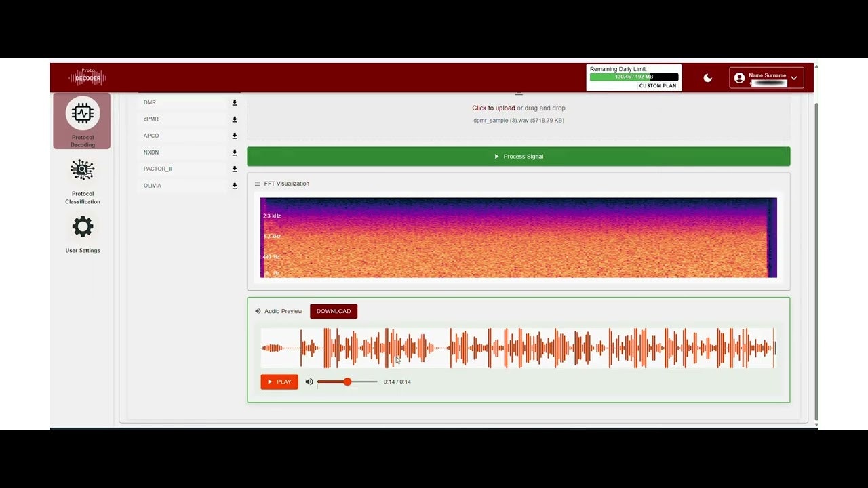Open the FFT Visualization panel menu
The width and height of the screenshot is (868, 488).
(257, 183)
